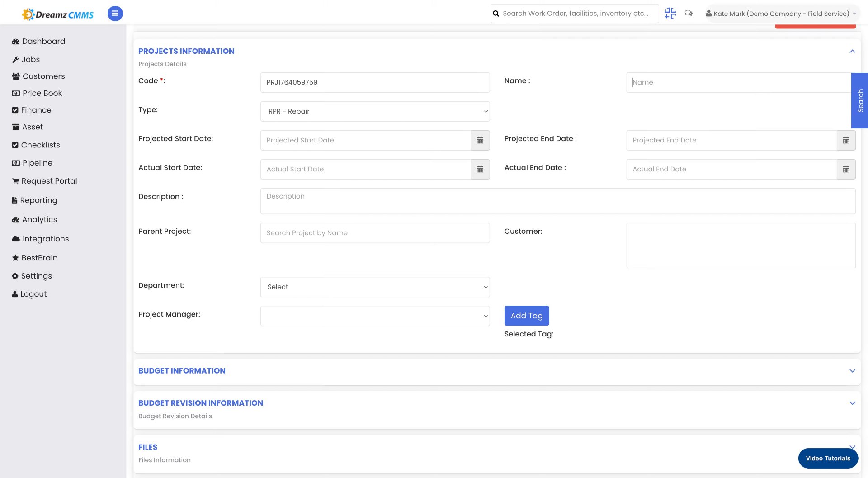
Task: Click the Actual End Date input
Action: point(731,169)
